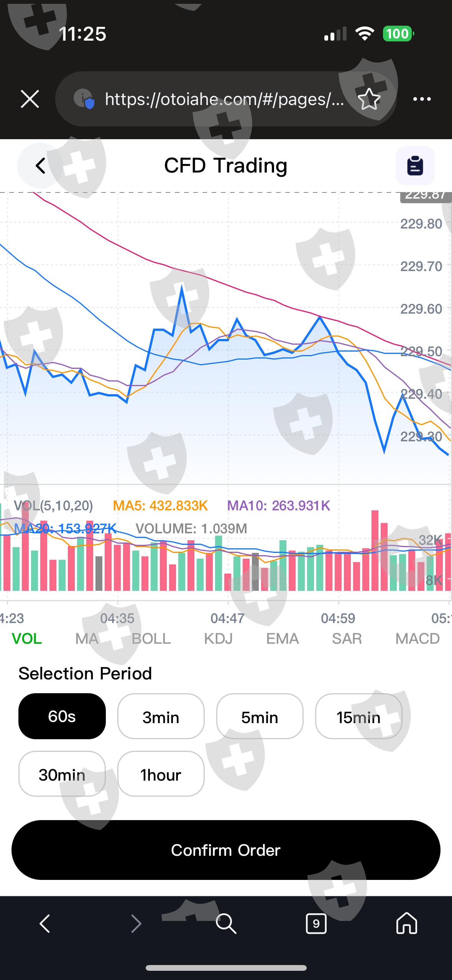Show the BOLL indicator
Image resolution: width=452 pixels, height=980 pixels.
tap(151, 639)
